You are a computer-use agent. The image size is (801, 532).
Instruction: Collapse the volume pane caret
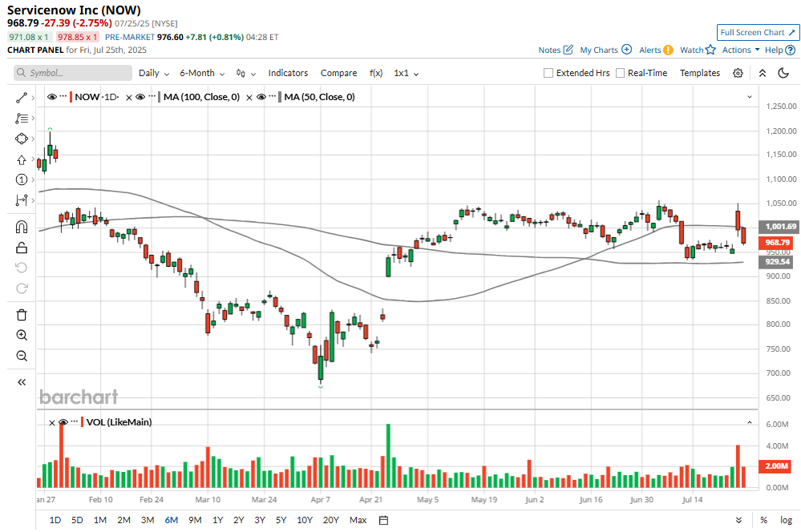pyautogui.click(x=750, y=423)
